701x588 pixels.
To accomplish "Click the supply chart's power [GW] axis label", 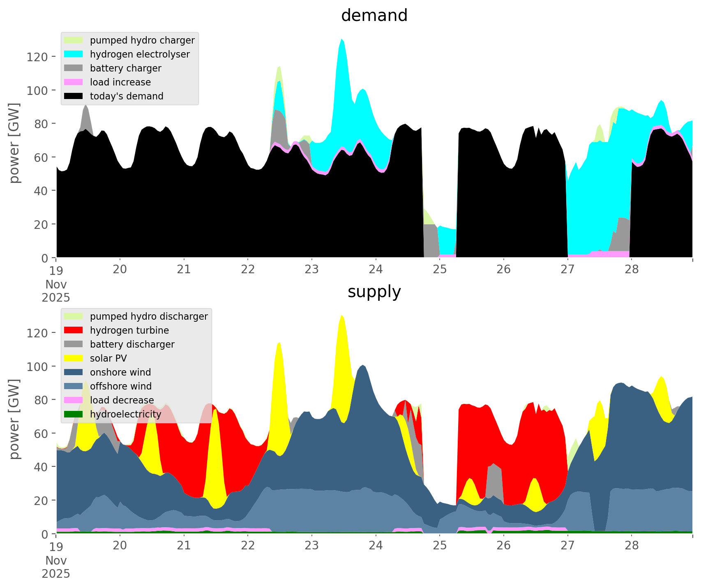I will 14,419.
